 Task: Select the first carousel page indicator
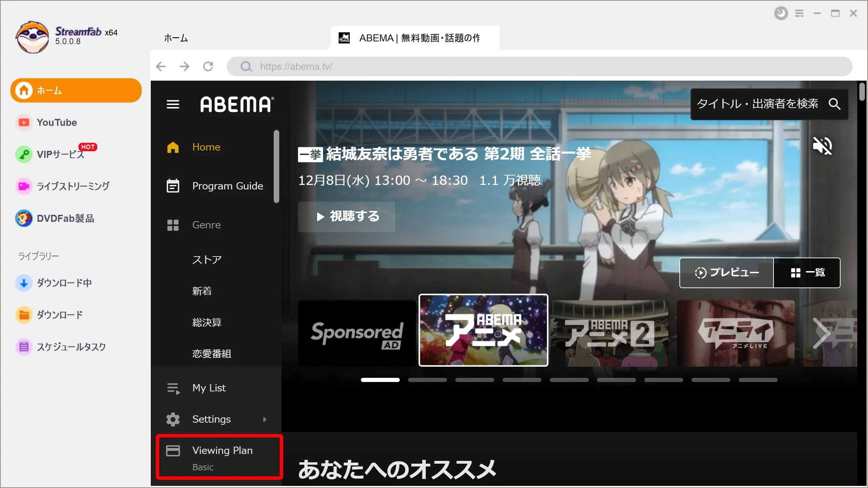point(380,380)
